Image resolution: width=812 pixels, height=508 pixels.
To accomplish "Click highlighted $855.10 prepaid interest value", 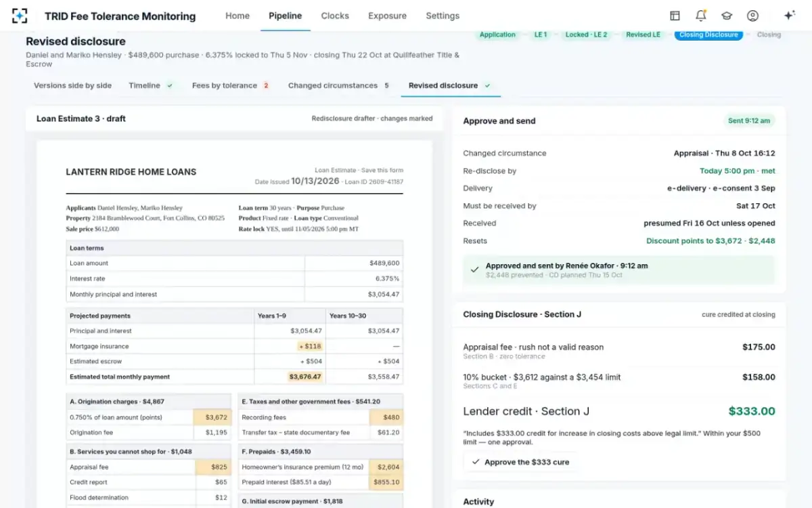I will pyautogui.click(x=388, y=482).
